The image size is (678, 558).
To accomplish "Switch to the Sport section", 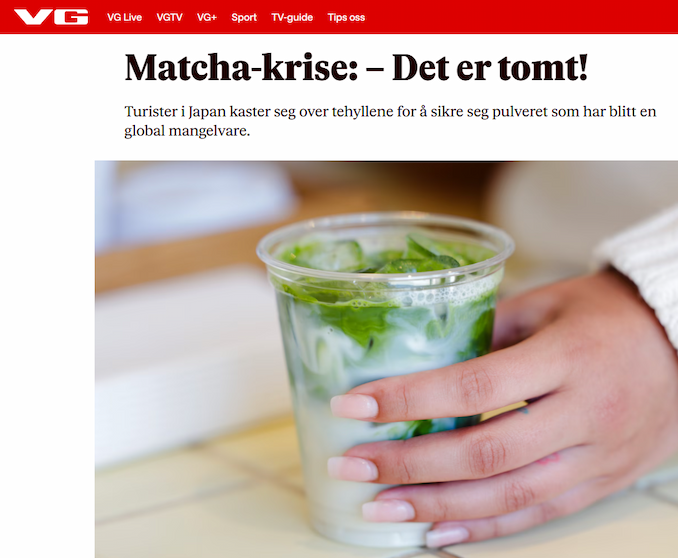I will [244, 17].
